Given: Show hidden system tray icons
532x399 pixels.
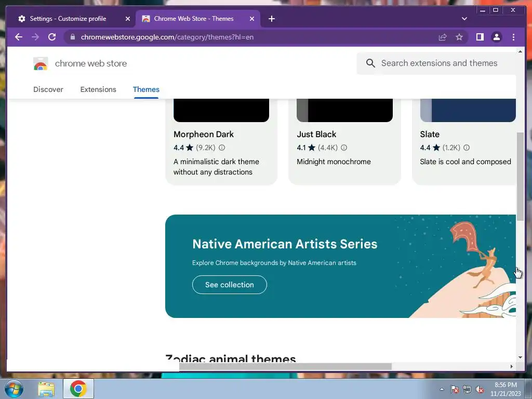Looking at the screenshot, I should tap(442, 389).
